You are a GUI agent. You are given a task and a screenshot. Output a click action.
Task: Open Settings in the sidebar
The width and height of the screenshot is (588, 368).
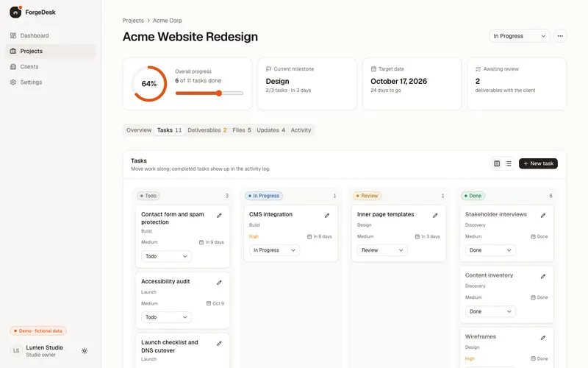point(50,82)
